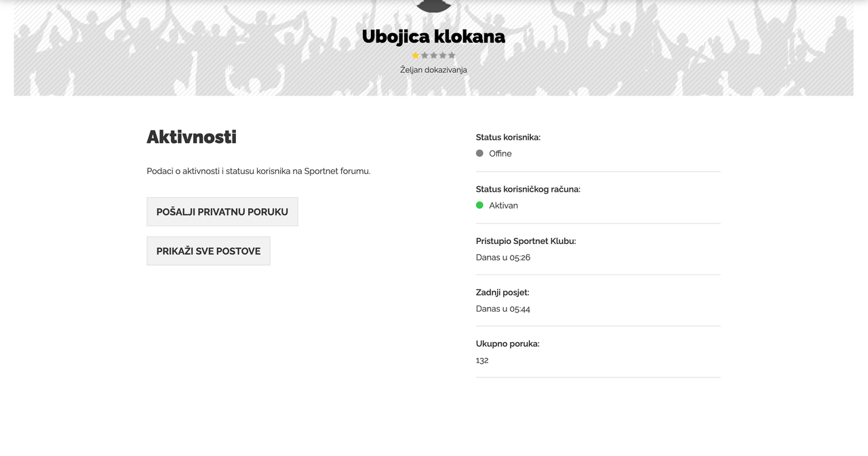
Task: Click the gray Offline status dot
Action: [479, 154]
